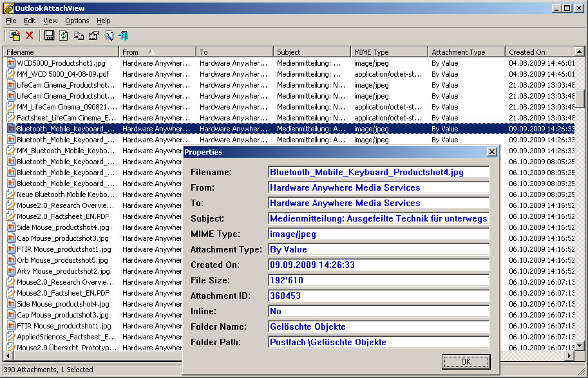Viewport: 588px width, 378px height.
Task: Click the floppy disk save icon
Action: coord(49,35)
